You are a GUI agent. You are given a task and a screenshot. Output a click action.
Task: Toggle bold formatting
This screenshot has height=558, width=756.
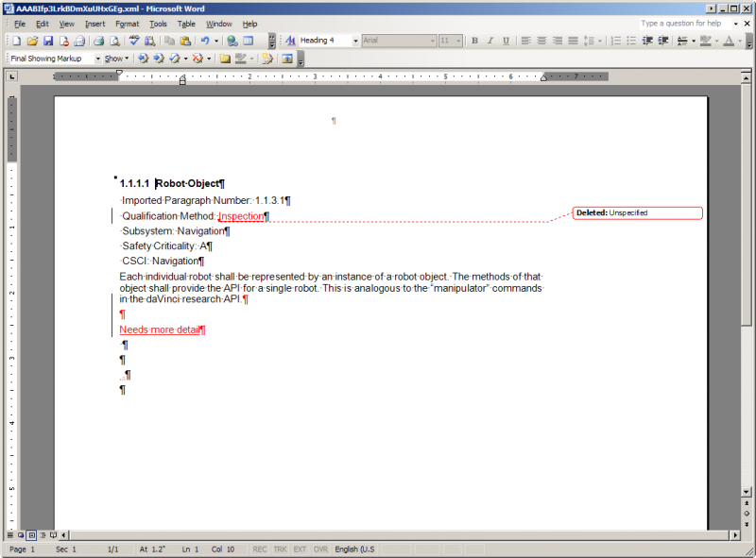click(x=475, y=41)
